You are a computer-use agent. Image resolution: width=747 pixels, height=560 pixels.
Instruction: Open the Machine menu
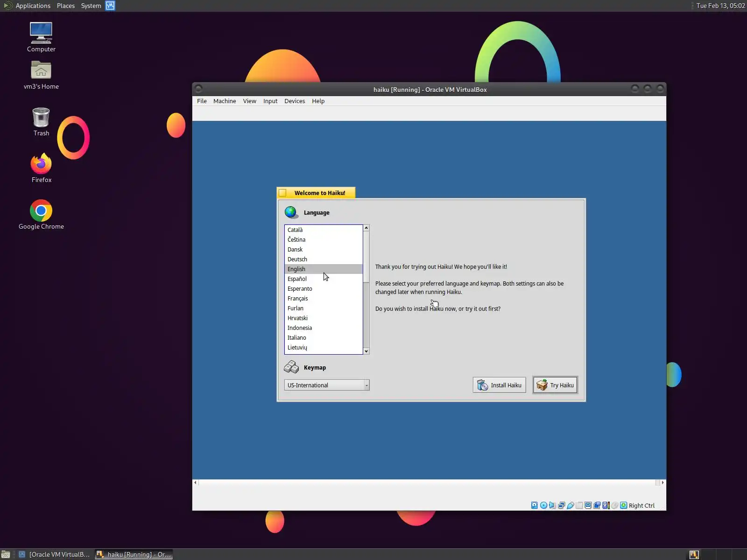tap(225, 101)
